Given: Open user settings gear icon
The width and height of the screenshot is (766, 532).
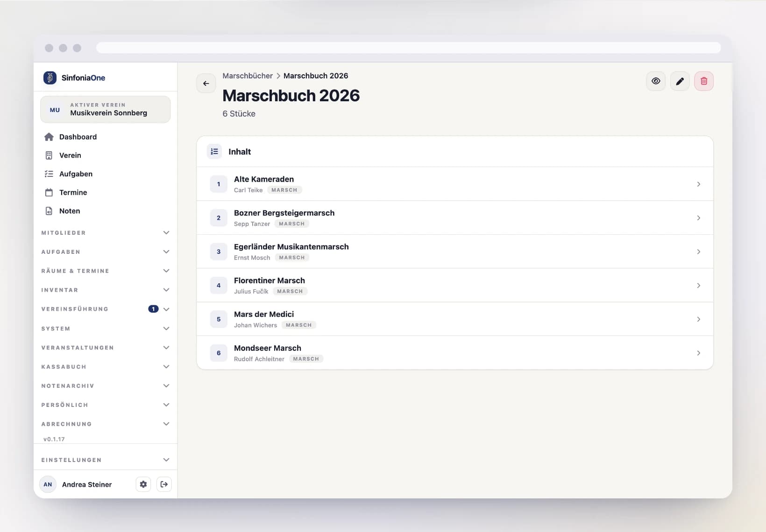Looking at the screenshot, I should pyautogui.click(x=143, y=484).
